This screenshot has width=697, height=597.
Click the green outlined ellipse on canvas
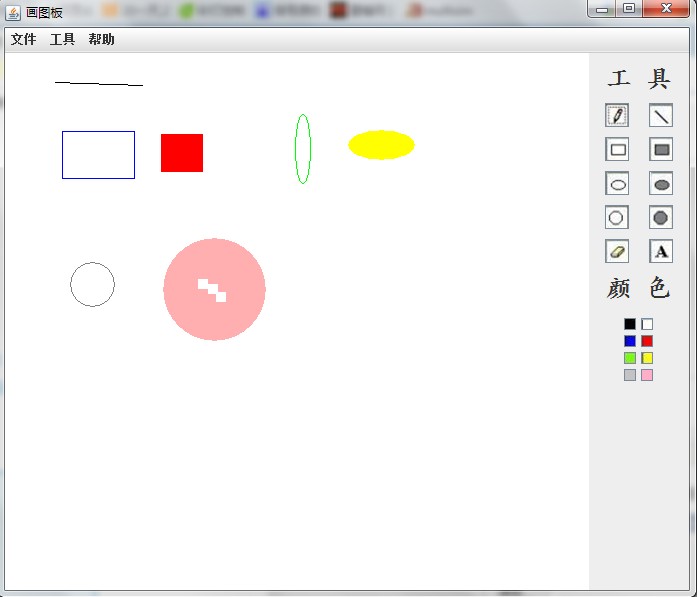303,149
